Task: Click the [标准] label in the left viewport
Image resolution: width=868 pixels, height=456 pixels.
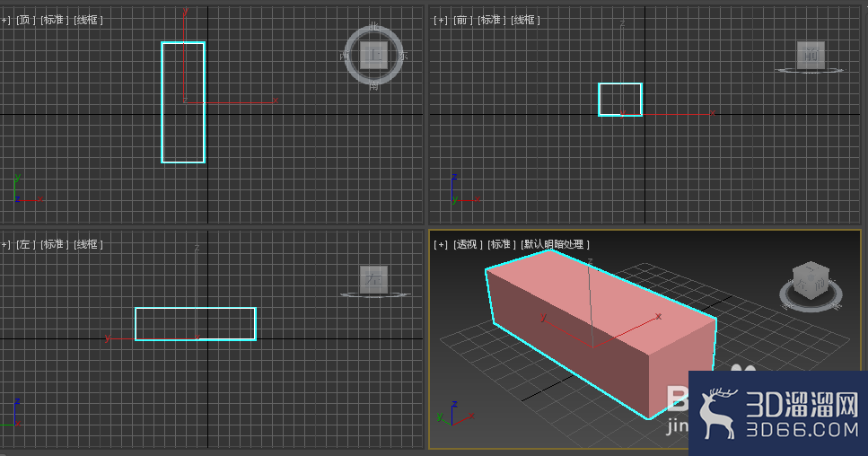Action: tap(54, 244)
